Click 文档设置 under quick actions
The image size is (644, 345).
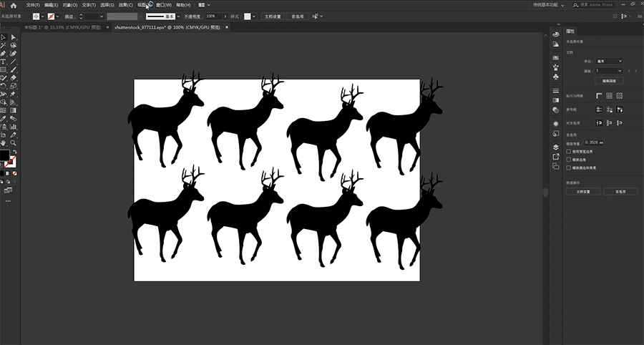point(583,191)
